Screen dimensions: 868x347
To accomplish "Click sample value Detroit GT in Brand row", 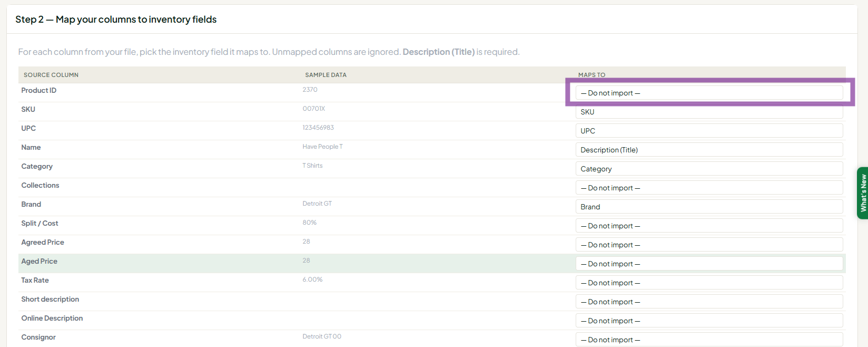I will point(317,204).
